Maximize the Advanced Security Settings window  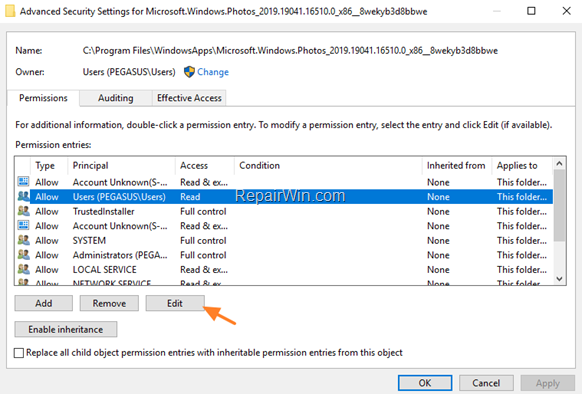[531, 11]
